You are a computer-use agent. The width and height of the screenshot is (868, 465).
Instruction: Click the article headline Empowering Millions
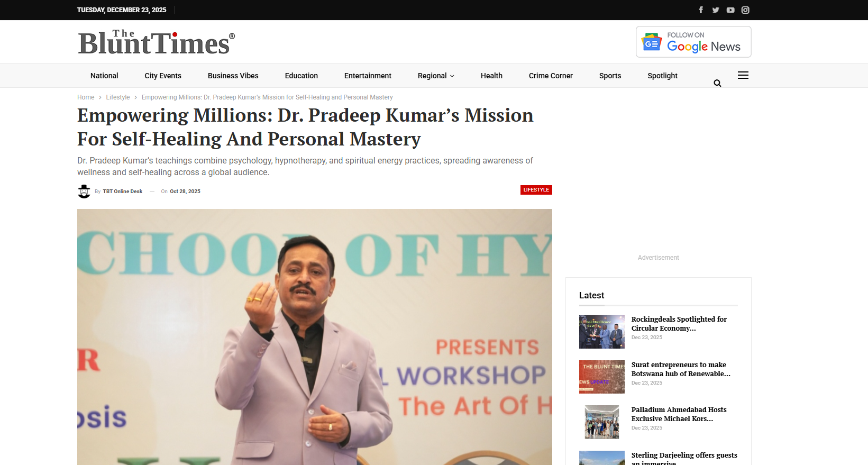pyautogui.click(x=305, y=127)
